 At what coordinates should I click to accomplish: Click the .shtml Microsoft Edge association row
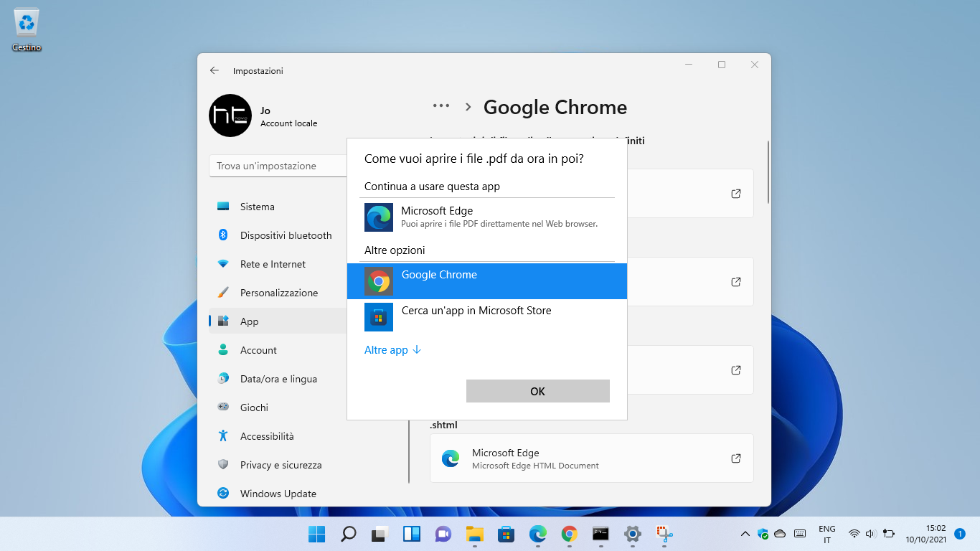[x=592, y=458]
